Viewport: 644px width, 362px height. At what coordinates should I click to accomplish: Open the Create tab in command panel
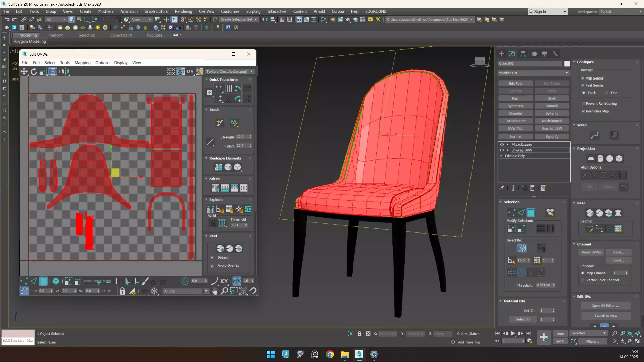coord(501,54)
